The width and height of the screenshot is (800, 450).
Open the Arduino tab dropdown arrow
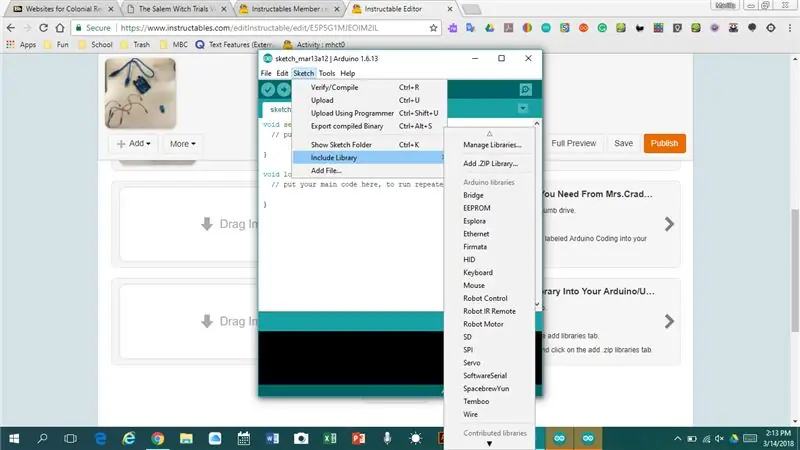pyautogui.click(x=522, y=108)
